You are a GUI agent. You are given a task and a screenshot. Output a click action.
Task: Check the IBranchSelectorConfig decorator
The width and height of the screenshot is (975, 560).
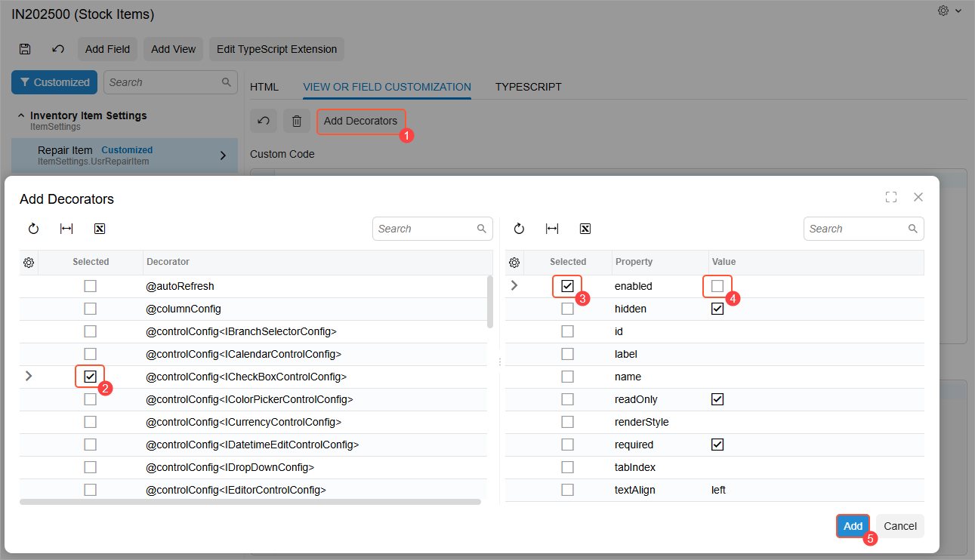(x=91, y=331)
